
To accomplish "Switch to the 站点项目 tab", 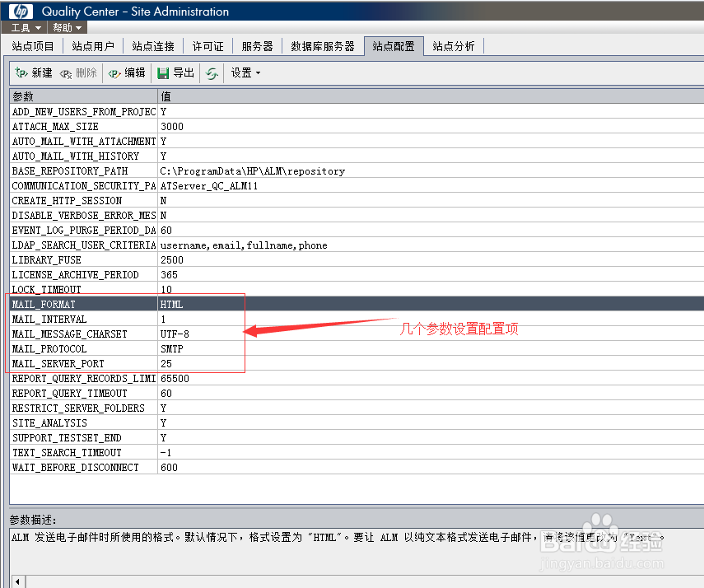I will coord(33,46).
